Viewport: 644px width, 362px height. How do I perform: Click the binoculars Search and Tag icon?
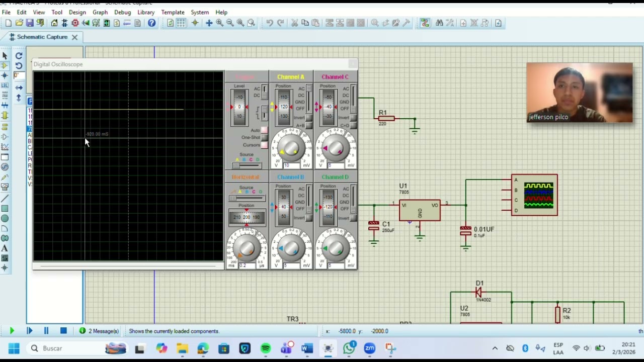[439, 23]
